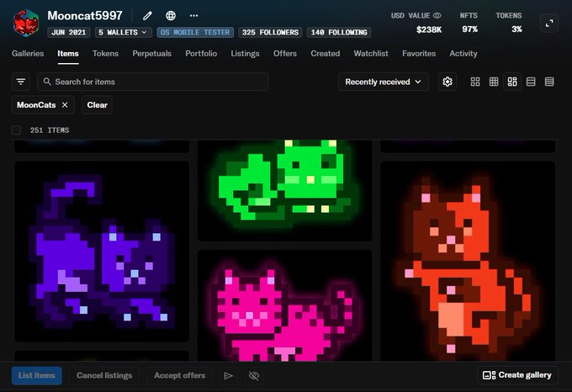Click the hide items crossed-eye icon

click(254, 375)
